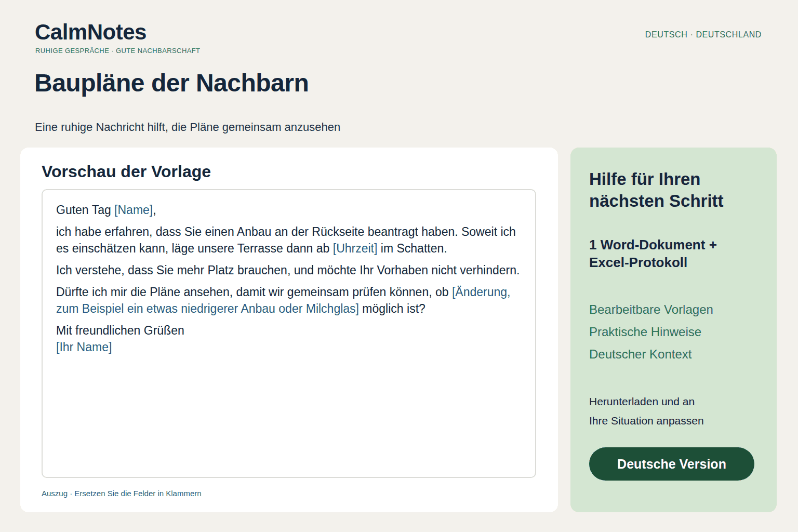
Task: Click the note Ersetzen Sie die Felder in Klammern
Action: point(138,494)
